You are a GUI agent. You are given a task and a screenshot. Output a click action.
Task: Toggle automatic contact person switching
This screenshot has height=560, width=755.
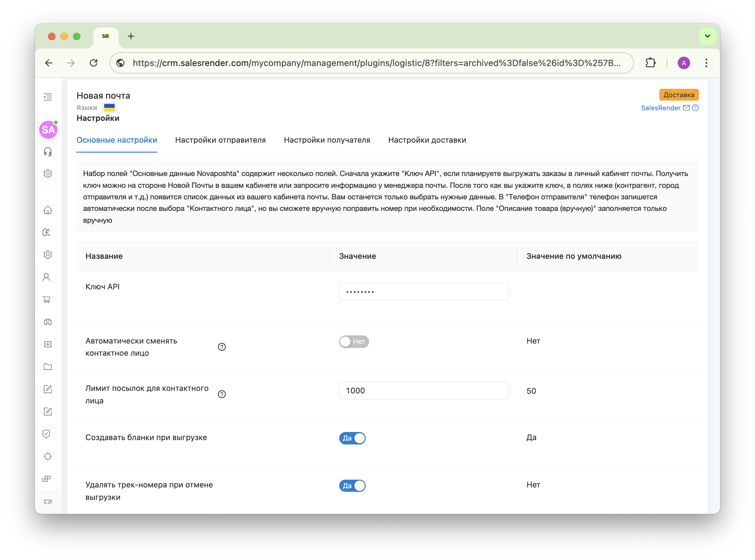click(354, 341)
